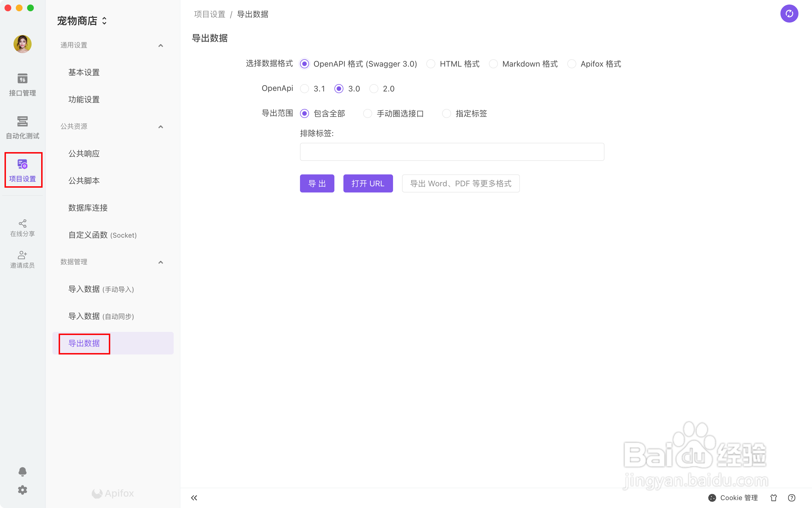
Task: Choose OpenApi version 2.0
Action: tap(374, 89)
